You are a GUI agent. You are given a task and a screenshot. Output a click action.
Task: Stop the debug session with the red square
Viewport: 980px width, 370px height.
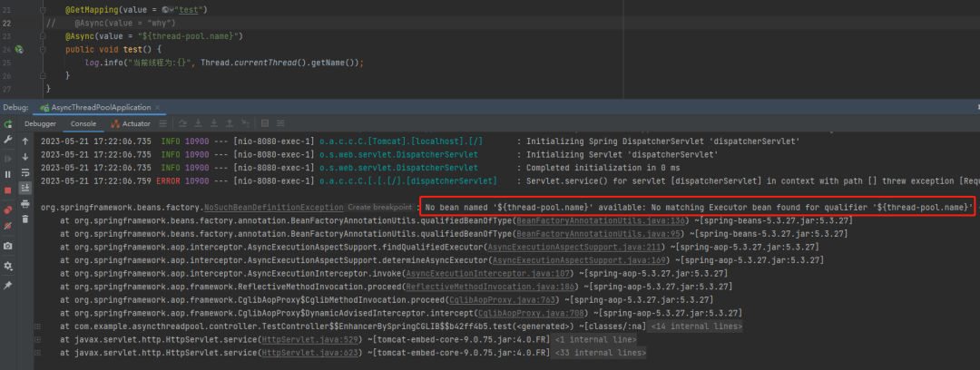coord(8,190)
